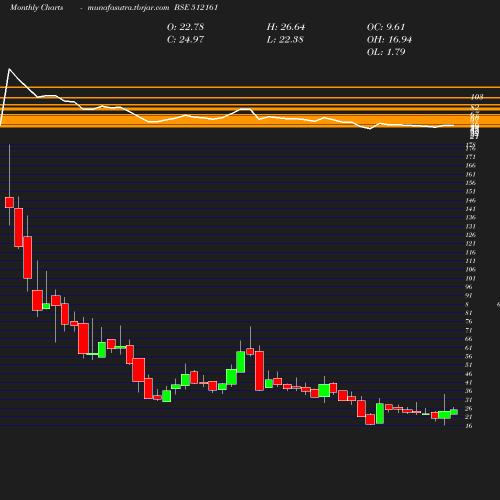
Task: Click price axis label 31
Action: tap(469, 400)
